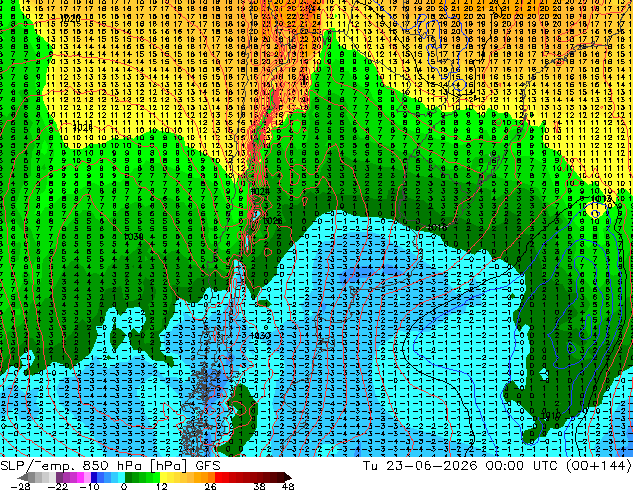Click the 1028 isobar label on the map
This screenshot has height=490, width=634.
coord(83,127)
